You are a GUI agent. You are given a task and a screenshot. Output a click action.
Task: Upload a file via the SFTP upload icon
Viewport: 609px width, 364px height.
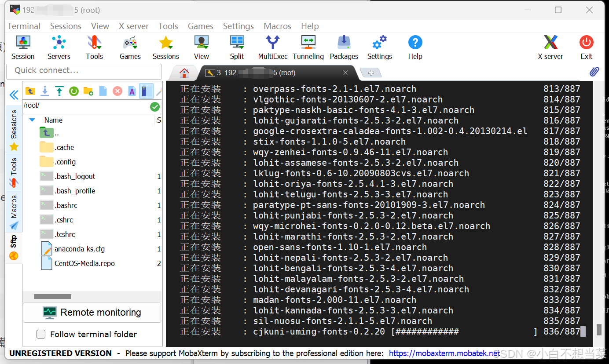coord(59,91)
